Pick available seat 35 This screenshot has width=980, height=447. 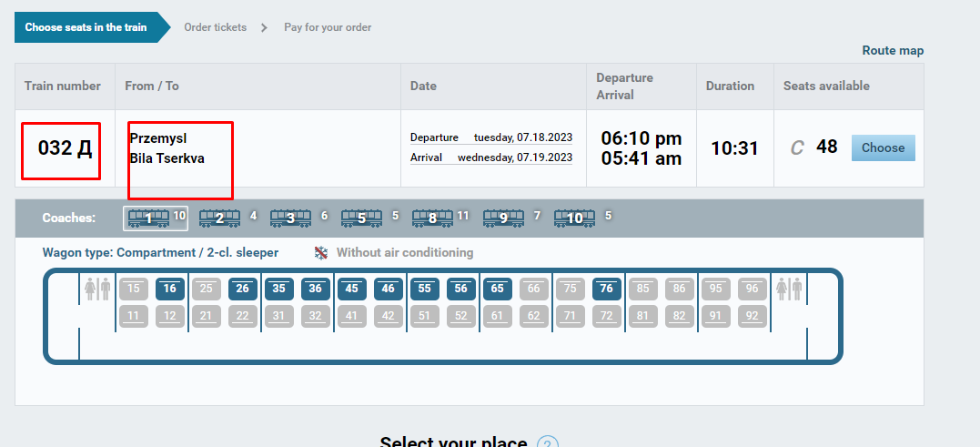(279, 289)
